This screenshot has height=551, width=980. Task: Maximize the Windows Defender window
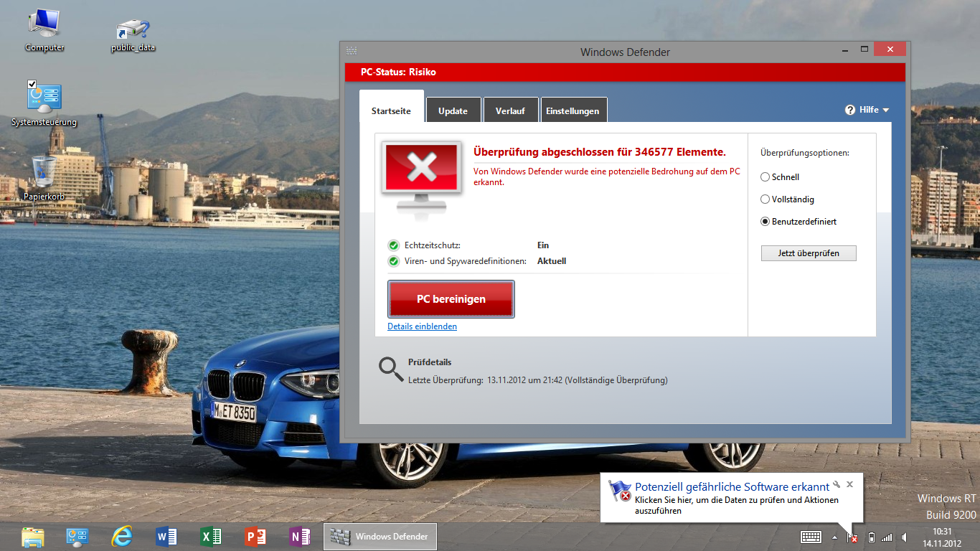pos(864,49)
